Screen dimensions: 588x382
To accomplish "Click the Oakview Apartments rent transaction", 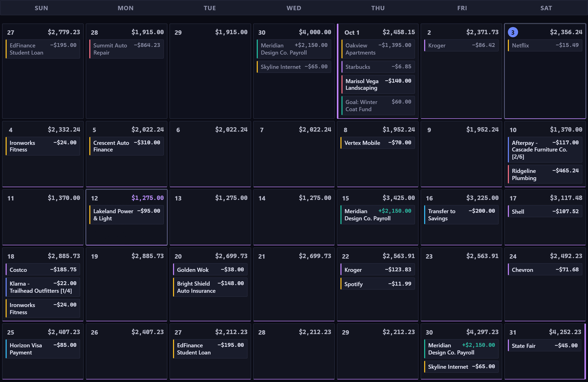I will [x=378, y=49].
